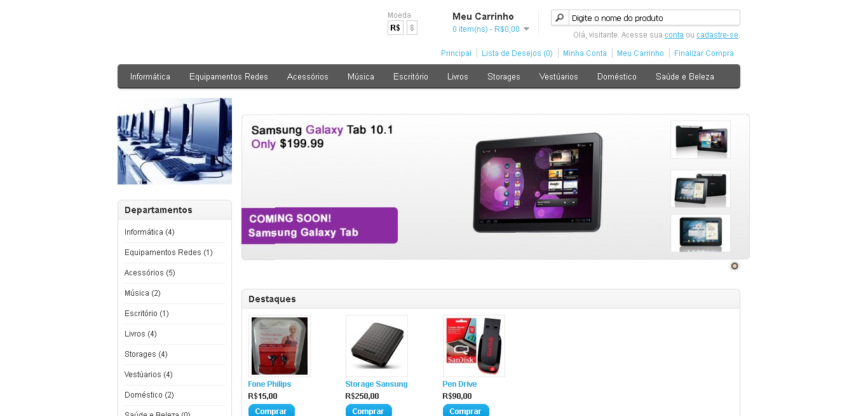This screenshot has height=416, width=868.
Task: Click the computer lab logo image
Action: 175,141
